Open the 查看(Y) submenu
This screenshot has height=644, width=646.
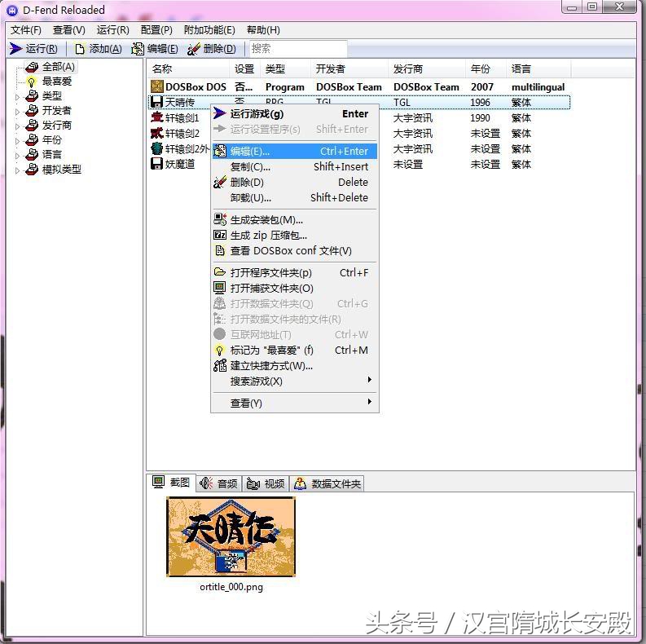pyautogui.click(x=295, y=403)
